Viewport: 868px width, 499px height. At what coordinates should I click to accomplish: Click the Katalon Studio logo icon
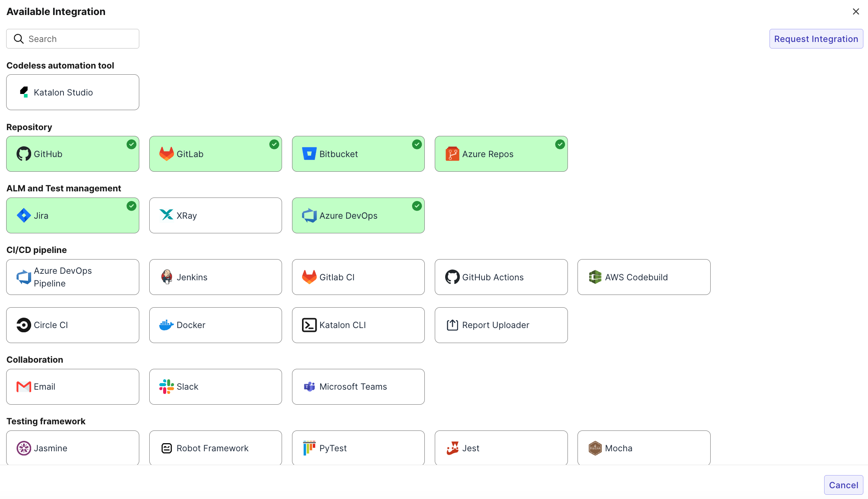coord(24,92)
